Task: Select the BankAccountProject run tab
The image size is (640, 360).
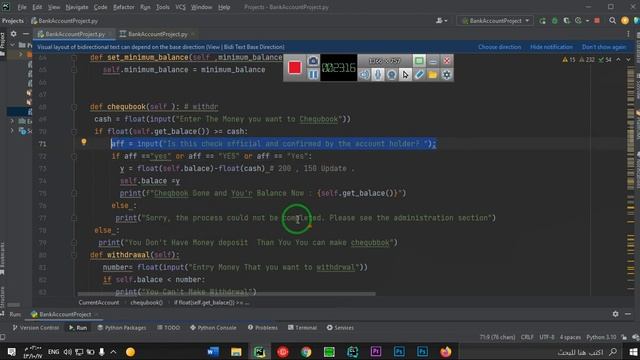Action: [64, 314]
